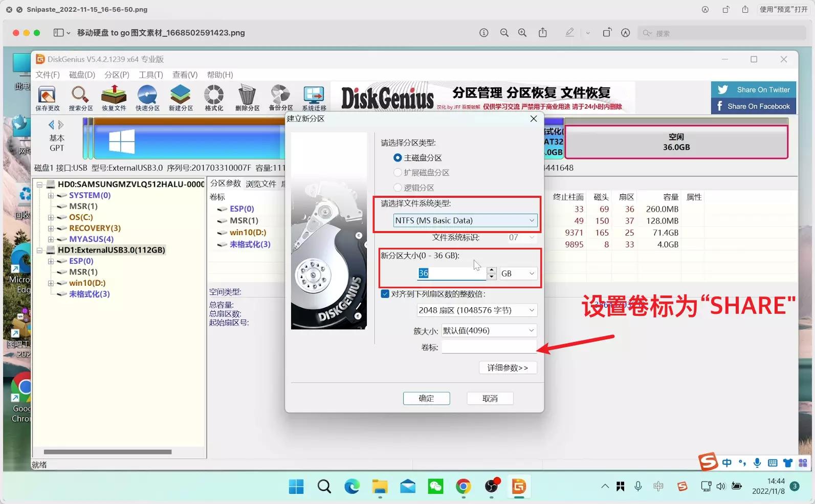This screenshot has width=815, height=504.
Task: Collapse the HD0 SAMSUNG disk tree node
Action: point(39,184)
